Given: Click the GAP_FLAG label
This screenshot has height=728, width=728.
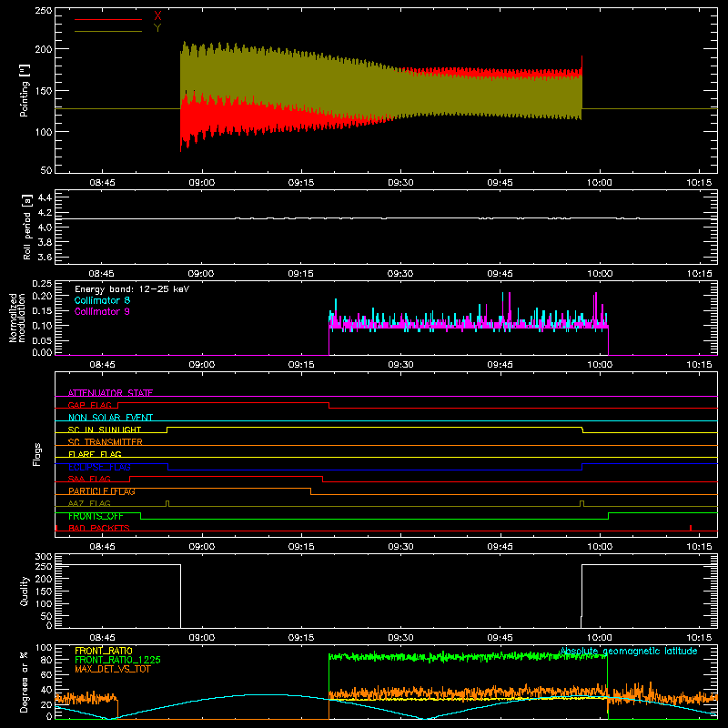Looking at the screenshot, I should 89,405.
